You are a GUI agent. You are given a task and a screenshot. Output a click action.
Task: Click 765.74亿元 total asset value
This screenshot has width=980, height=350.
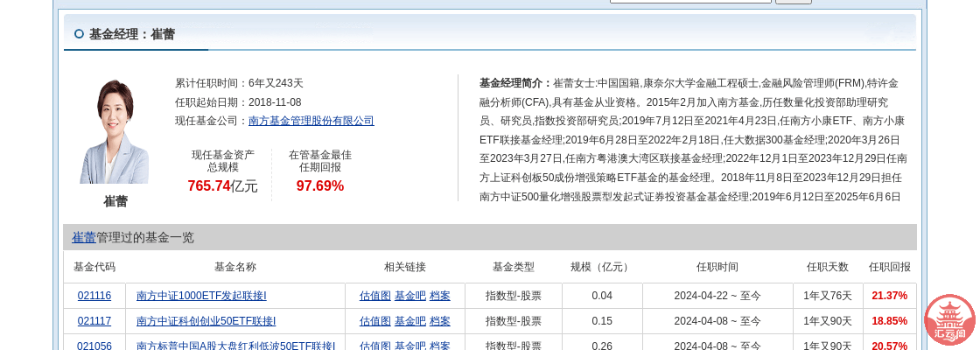pos(222,185)
